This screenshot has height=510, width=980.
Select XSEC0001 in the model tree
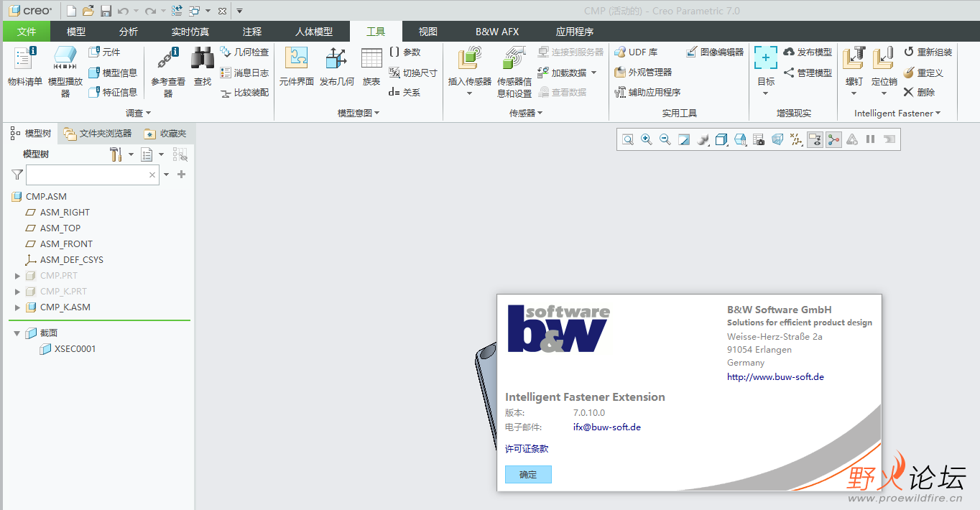tap(75, 349)
